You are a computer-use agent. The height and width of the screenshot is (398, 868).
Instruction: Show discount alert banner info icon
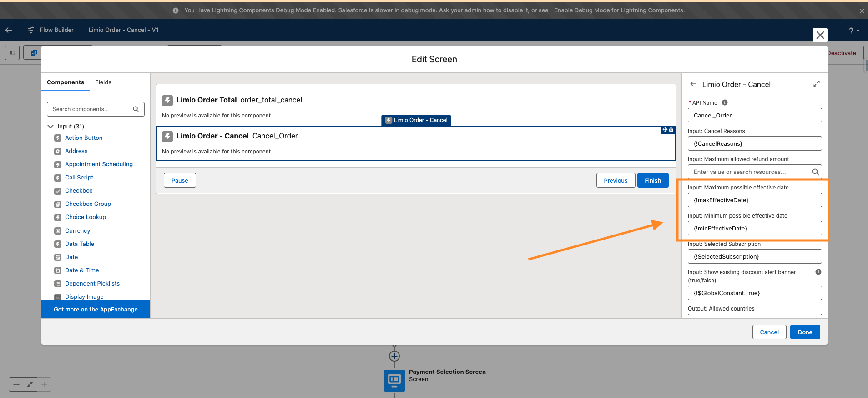(x=818, y=272)
